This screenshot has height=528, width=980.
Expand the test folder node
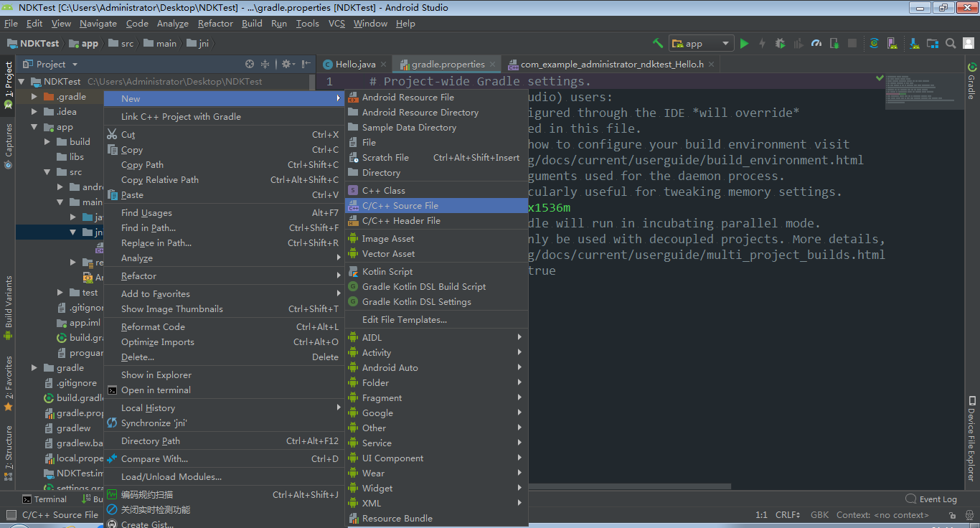(60, 293)
